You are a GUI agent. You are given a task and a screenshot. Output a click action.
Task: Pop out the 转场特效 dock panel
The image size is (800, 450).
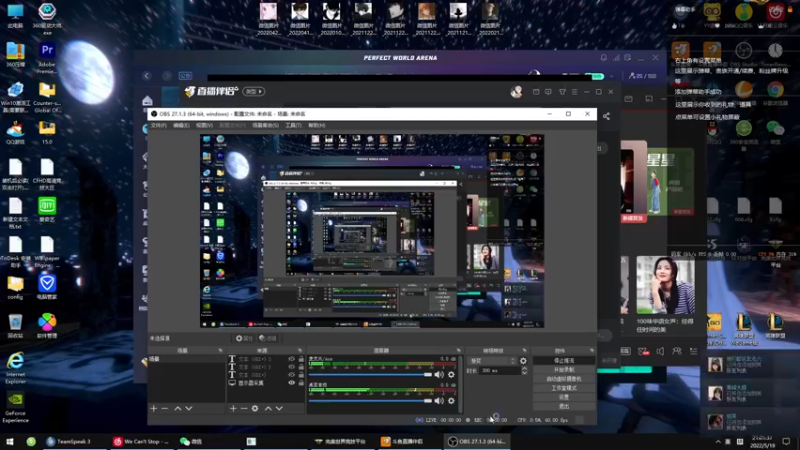tap(524, 351)
